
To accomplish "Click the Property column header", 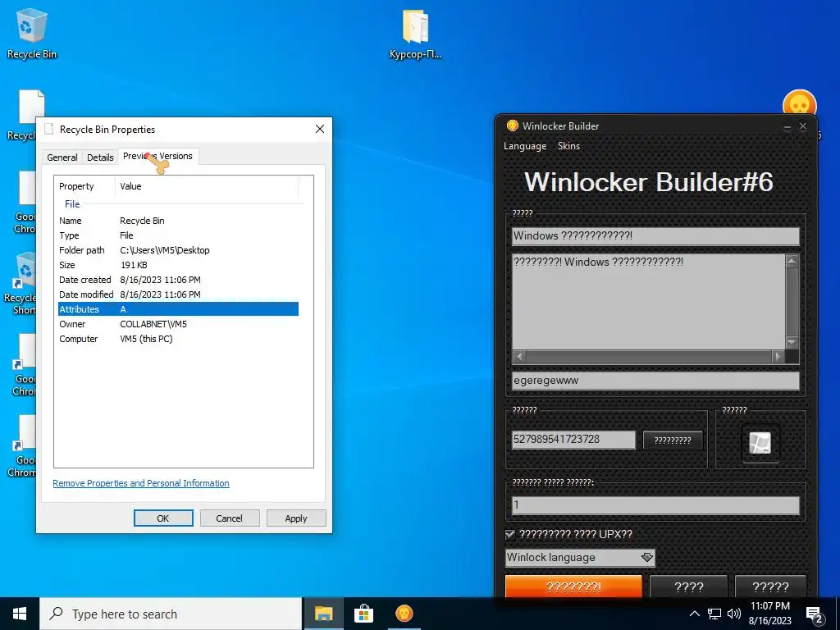I will [84, 186].
